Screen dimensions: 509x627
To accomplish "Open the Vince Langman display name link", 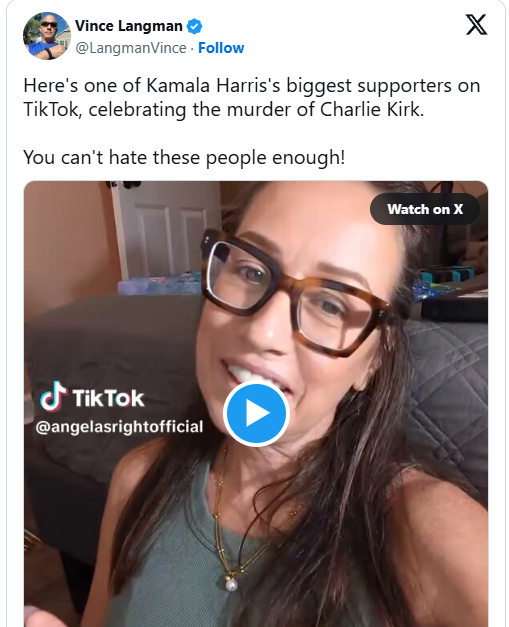I will (x=128, y=26).
